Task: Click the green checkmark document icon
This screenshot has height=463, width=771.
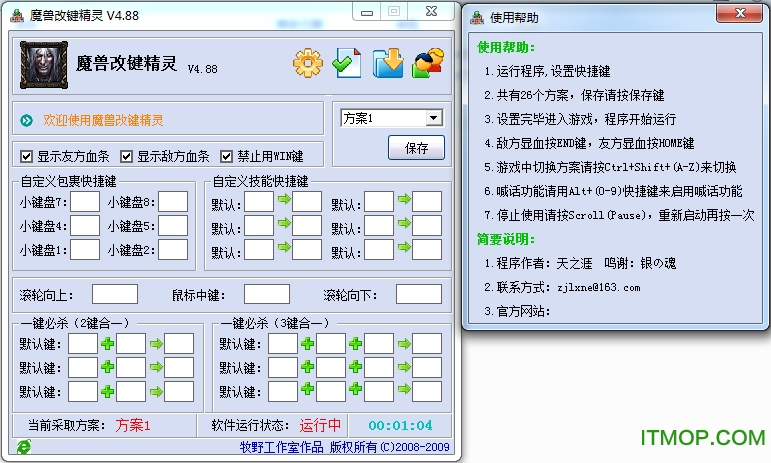Action: point(347,64)
